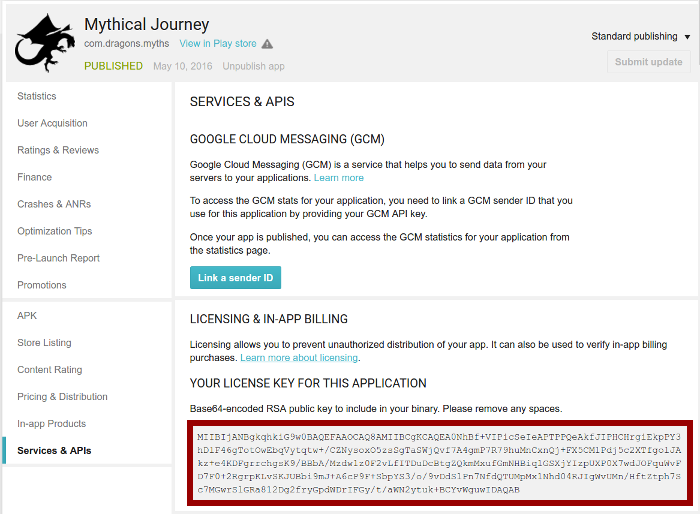Open Learn more about licensing link

[x=299, y=358]
